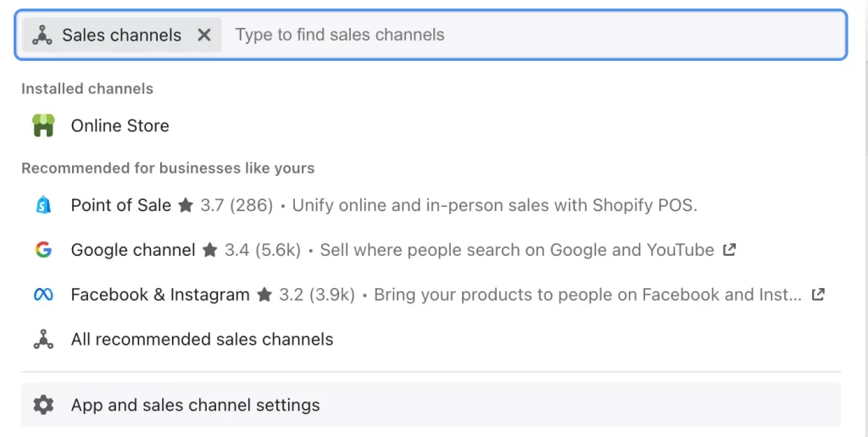Open the Online Store channel

431,125
